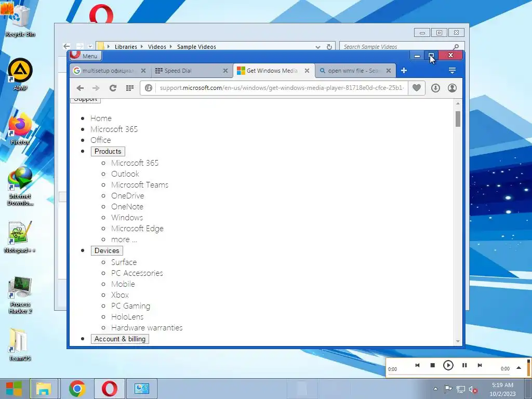The width and height of the screenshot is (532, 399).
Task: Open Opera downloads icon
Action: coord(435,88)
